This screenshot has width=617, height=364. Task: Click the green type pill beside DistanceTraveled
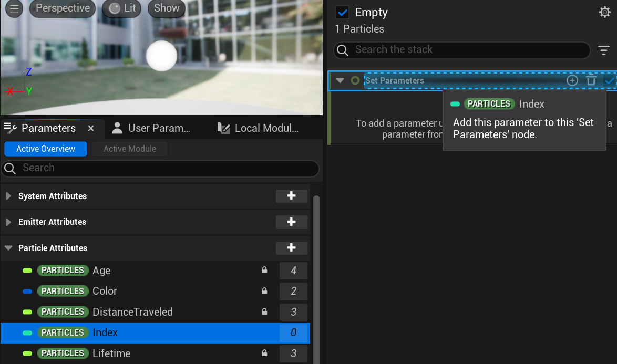coord(27,312)
